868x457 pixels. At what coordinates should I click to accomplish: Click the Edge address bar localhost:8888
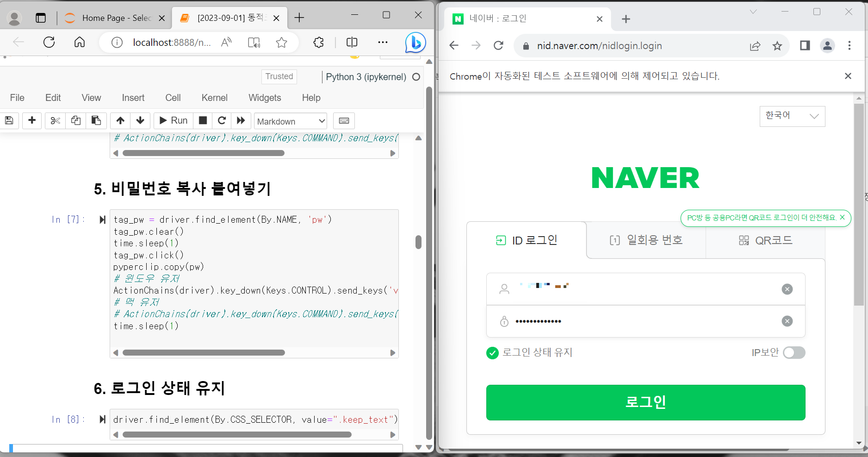coord(172,43)
